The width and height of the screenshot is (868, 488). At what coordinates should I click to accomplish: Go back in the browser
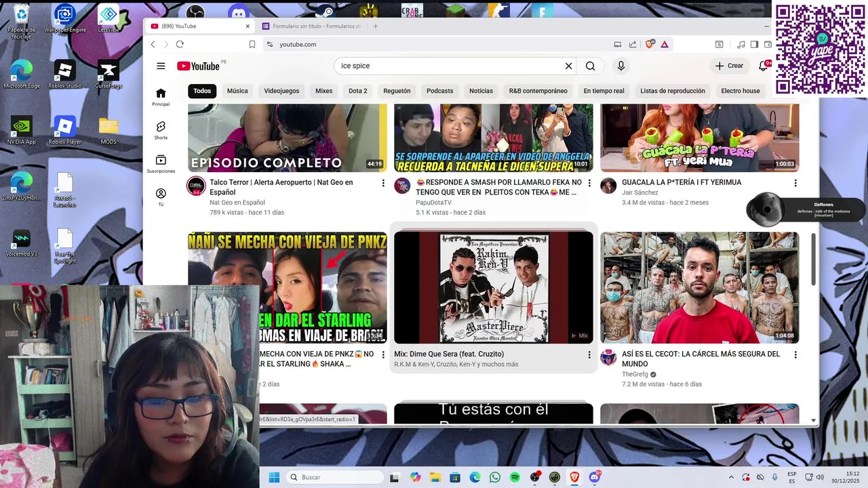pyautogui.click(x=153, y=44)
